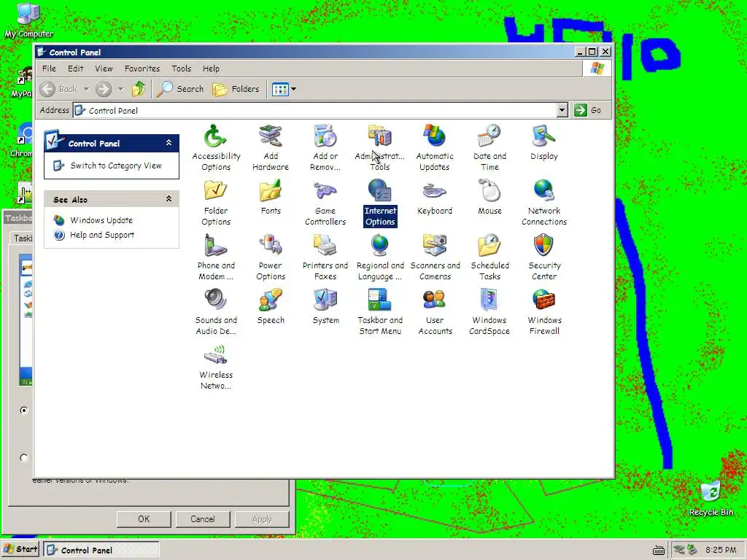Open Windows CardSpace icon

click(x=489, y=312)
